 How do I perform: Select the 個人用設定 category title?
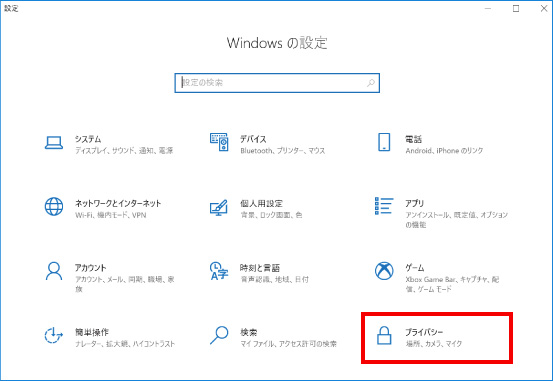pos(261,203)
